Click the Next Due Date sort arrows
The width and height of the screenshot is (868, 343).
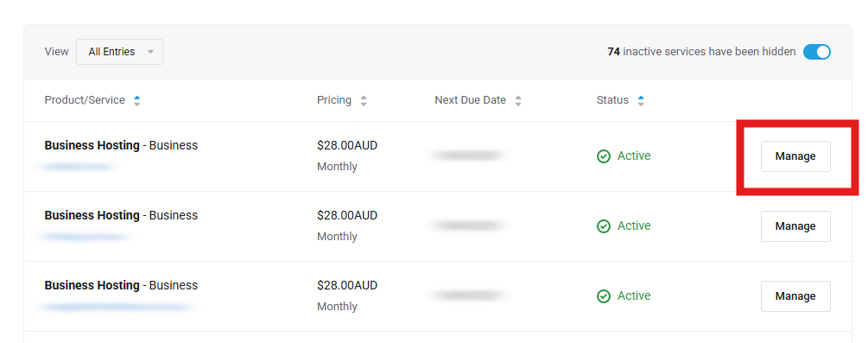[x=518, y=101]
